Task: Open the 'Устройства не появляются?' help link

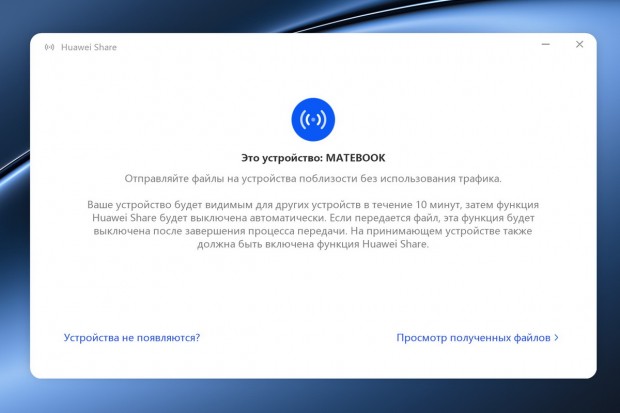Action: (132, 338)
